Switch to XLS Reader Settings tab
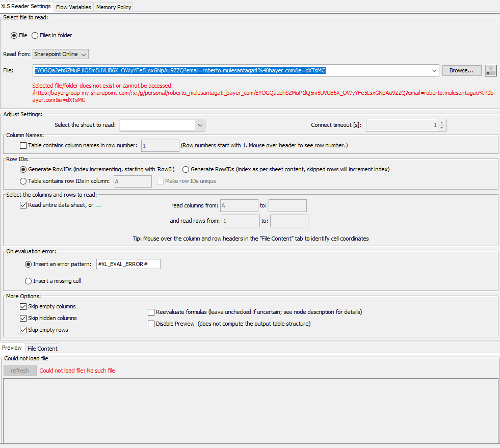 click(x=26, y=7)
